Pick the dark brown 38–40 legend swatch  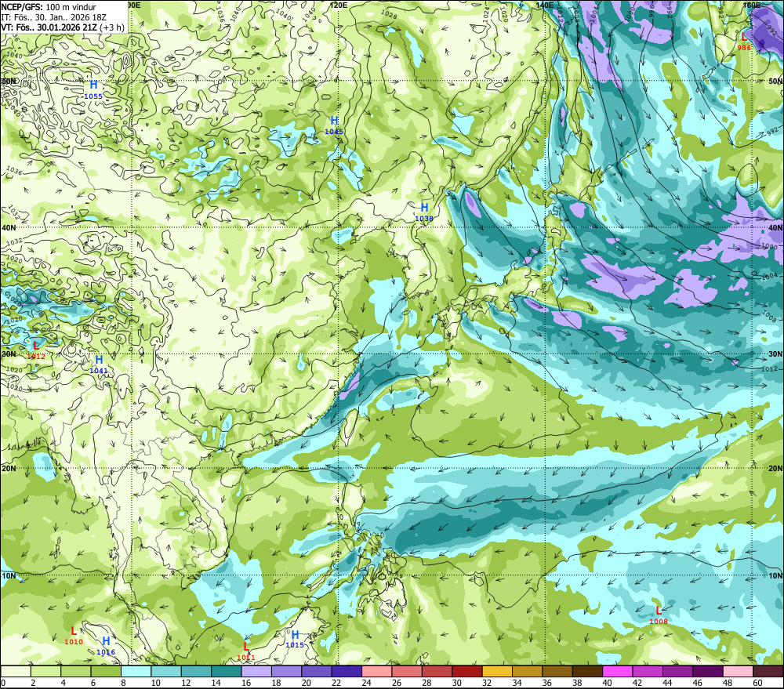587,672
